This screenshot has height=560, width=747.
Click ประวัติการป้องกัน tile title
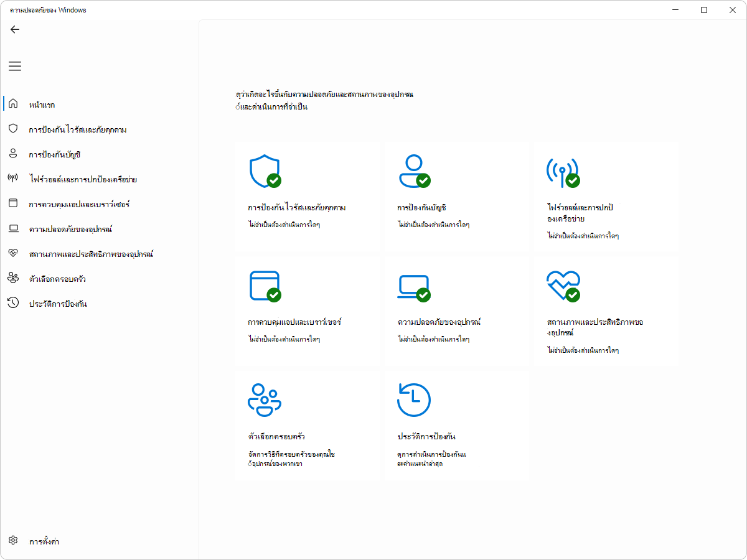pos(426,436)
